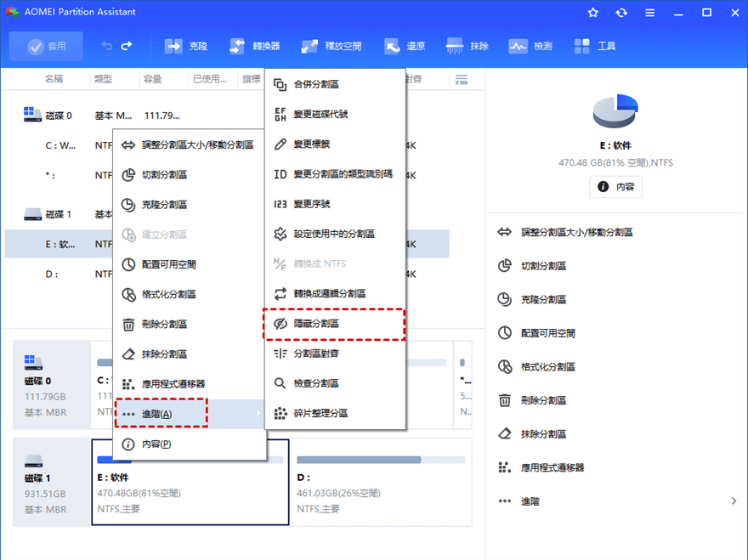Open the column settings list icon
This screenshot has width=748, height=560.
click(x=462, y=79)
